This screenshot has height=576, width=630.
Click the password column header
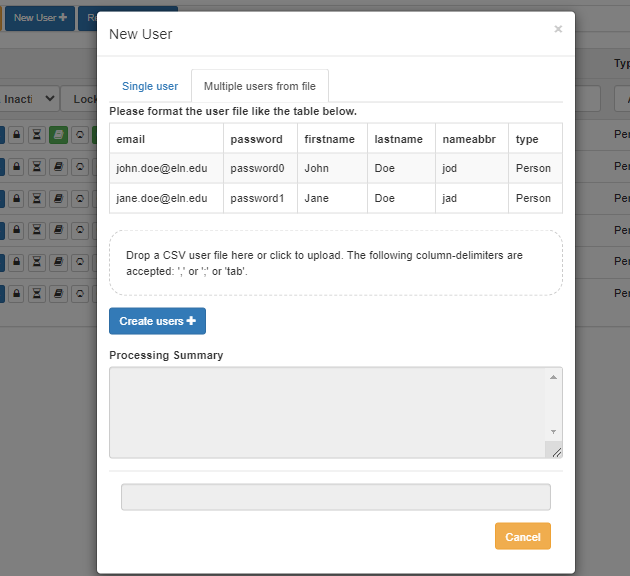[x=260, y=139]
